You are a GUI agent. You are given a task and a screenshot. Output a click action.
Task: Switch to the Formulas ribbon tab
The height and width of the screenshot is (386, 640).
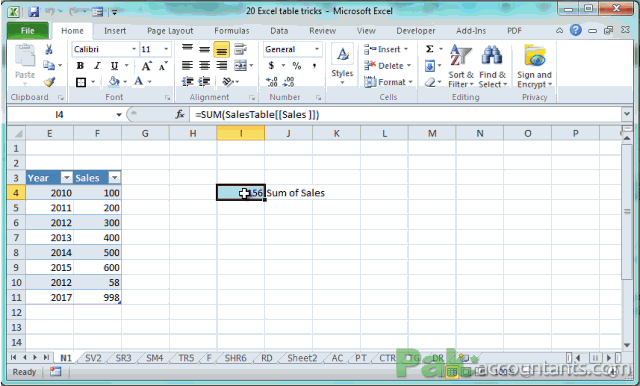pyautogui.click(x=231, y=31)
